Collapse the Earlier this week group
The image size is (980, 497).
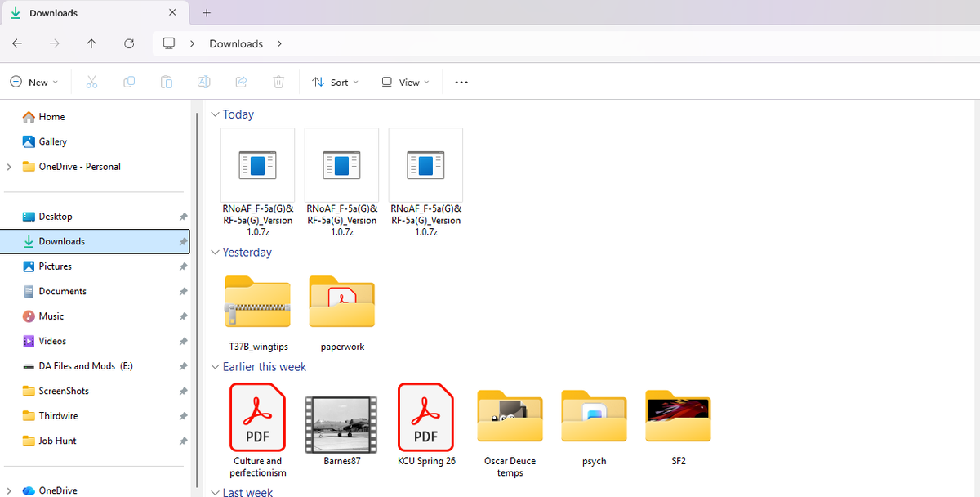(x=216, y=367)
